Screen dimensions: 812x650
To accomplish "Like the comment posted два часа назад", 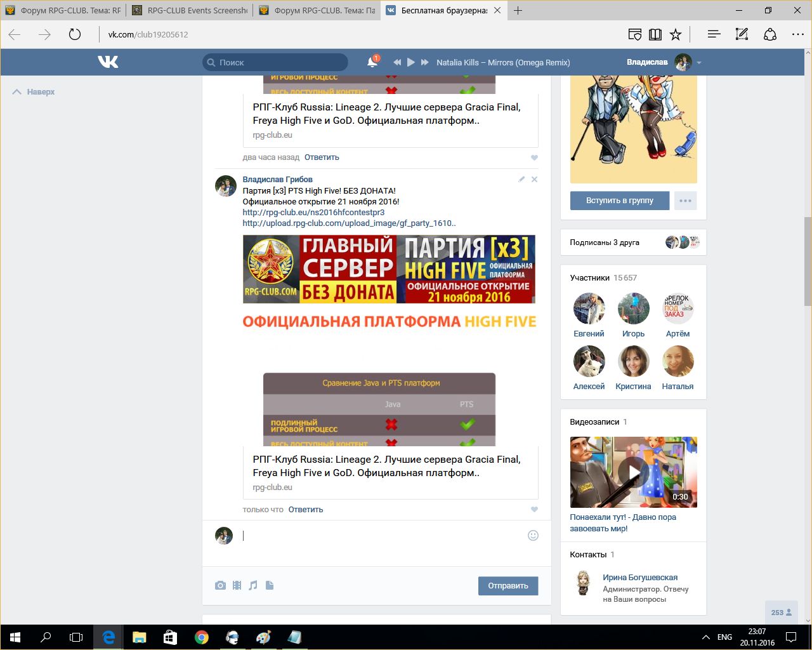I will [x=534, y=157].
